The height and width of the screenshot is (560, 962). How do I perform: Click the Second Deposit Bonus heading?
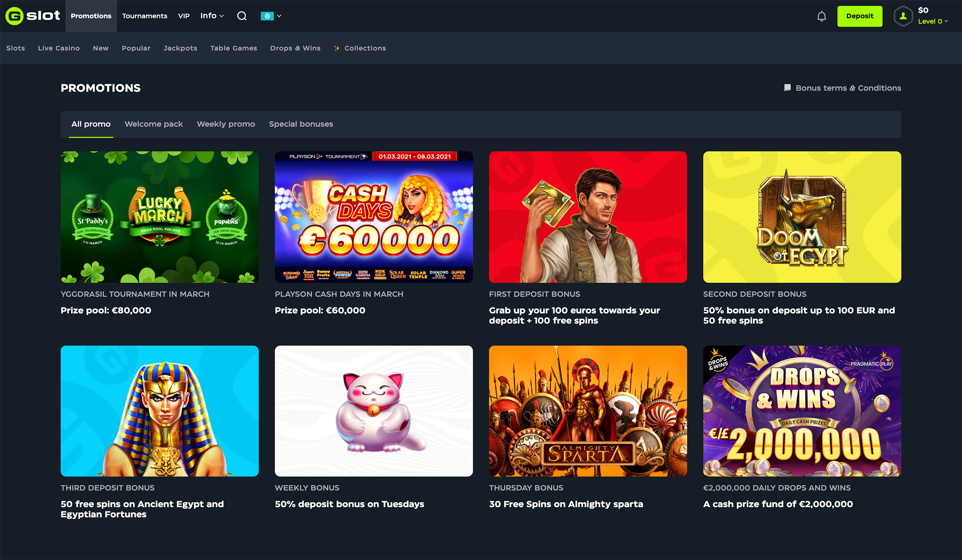click(754, 294)
